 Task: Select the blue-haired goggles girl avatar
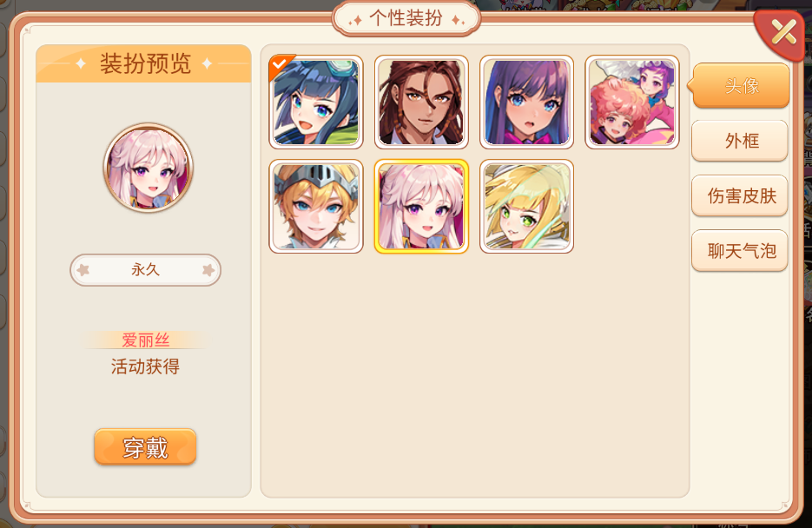pyautogui.click(x=316, y=102)
